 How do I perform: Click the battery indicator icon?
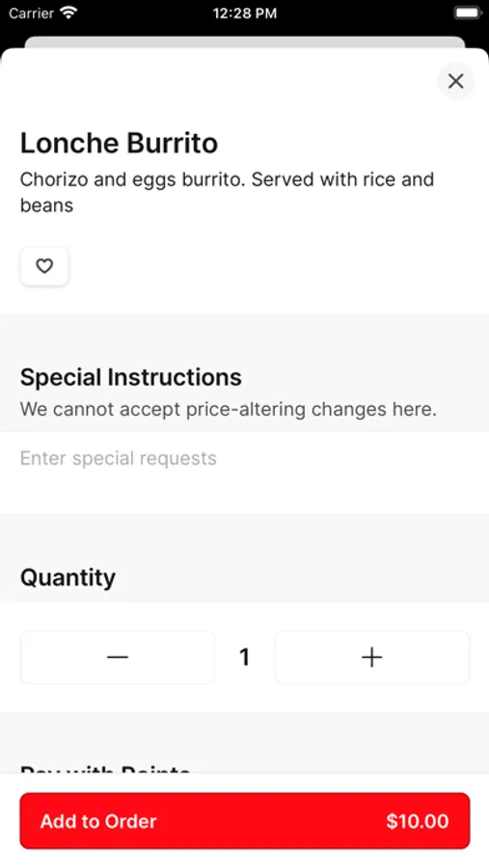(x=468, y=13)
